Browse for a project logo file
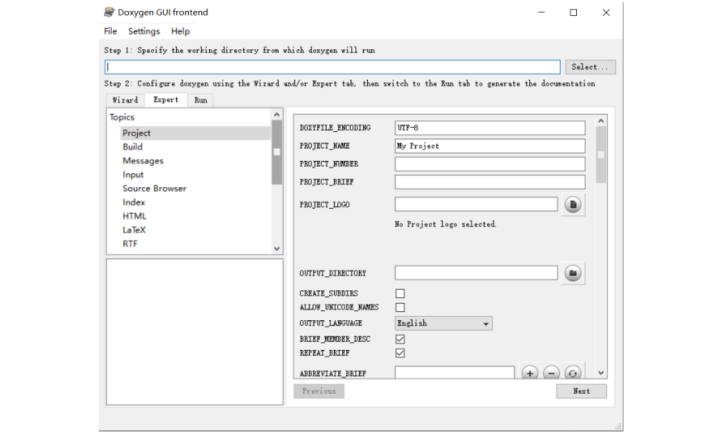This screenshot has width=720, height=432. tap(573, 205)
